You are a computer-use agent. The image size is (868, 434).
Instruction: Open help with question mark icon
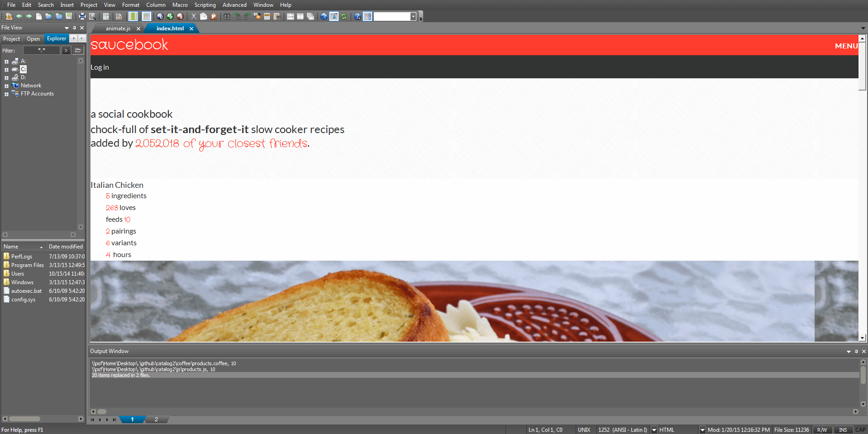click(358, 16)
